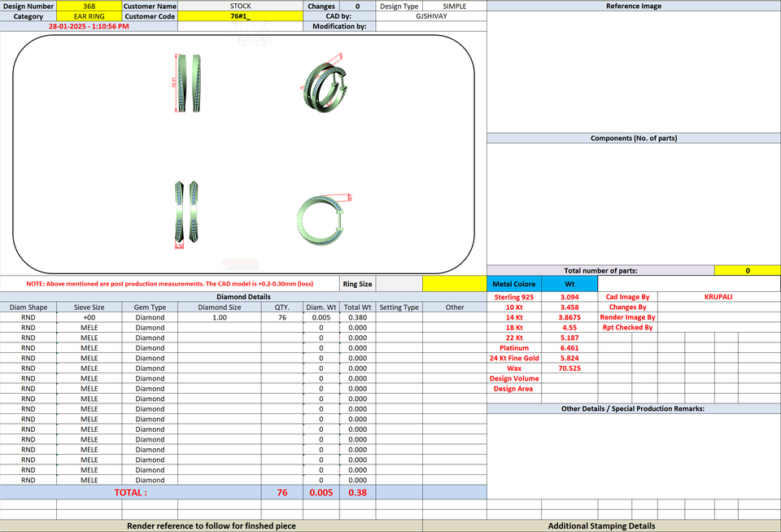The image size is (781, 532).
Task: Select the empty Ring Size input cell
Action: click(399, 284)
